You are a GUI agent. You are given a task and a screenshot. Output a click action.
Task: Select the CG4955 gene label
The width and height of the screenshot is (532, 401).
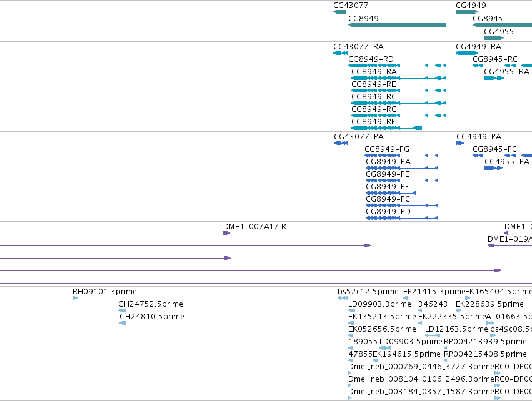499,32
